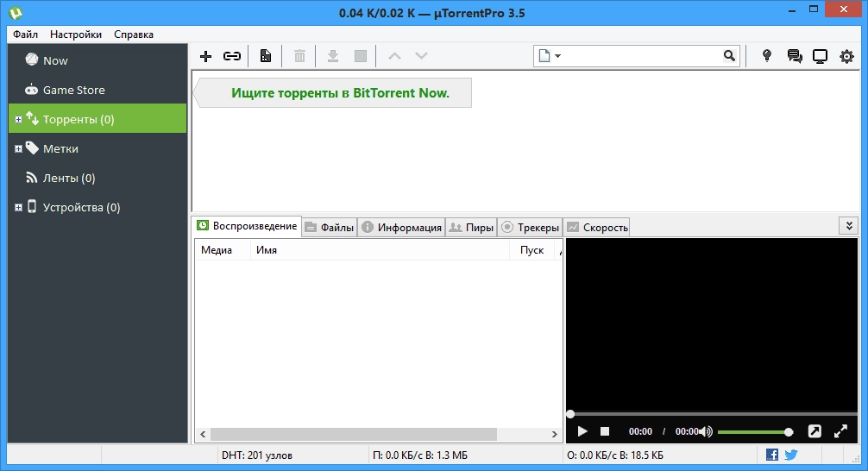Maximize the µTorrent window
The height and width of the screenshot is (471, 868).
[x=813, y=9]
